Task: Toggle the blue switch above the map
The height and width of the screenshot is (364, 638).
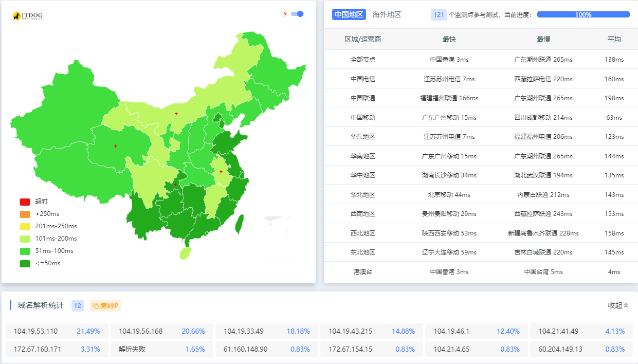Action: pos(297,14)
